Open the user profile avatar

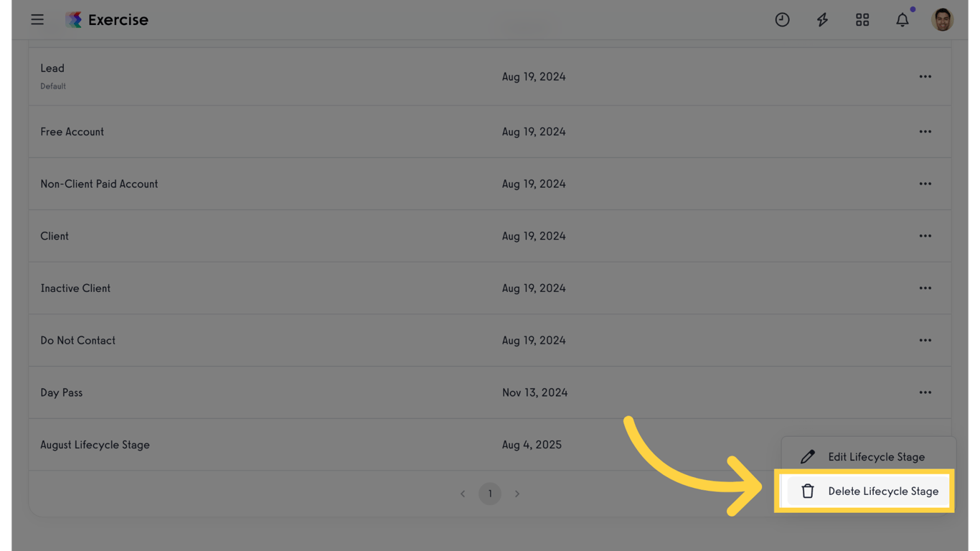coord(942,20)
